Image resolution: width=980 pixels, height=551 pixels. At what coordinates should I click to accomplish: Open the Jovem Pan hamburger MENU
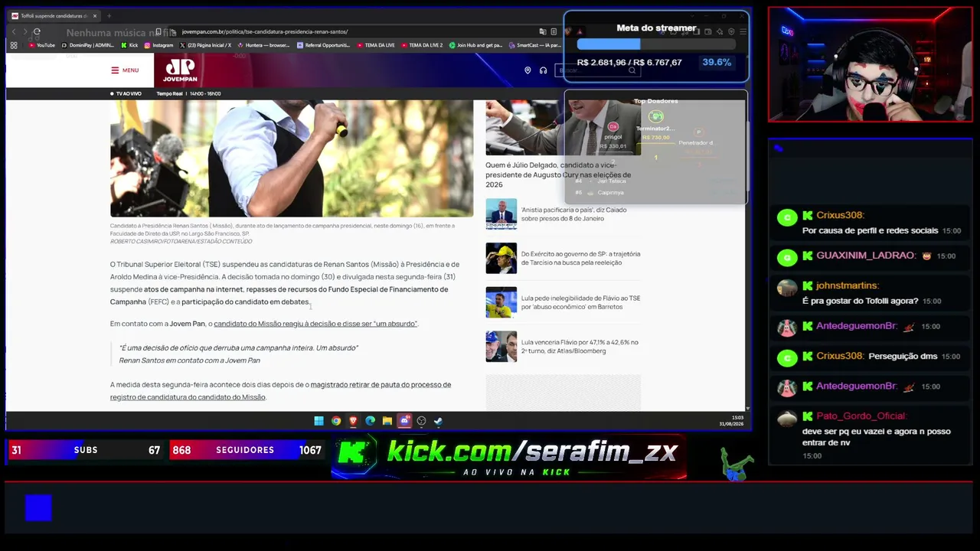pos(125,70)
